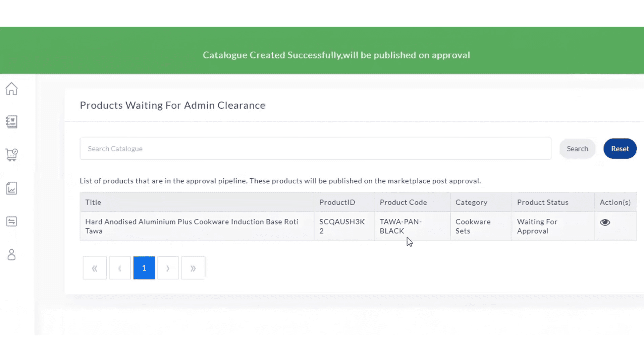This screenshot has height=362, width=644.
Task: Select page 1 in pagination
Action: [144, 268]
